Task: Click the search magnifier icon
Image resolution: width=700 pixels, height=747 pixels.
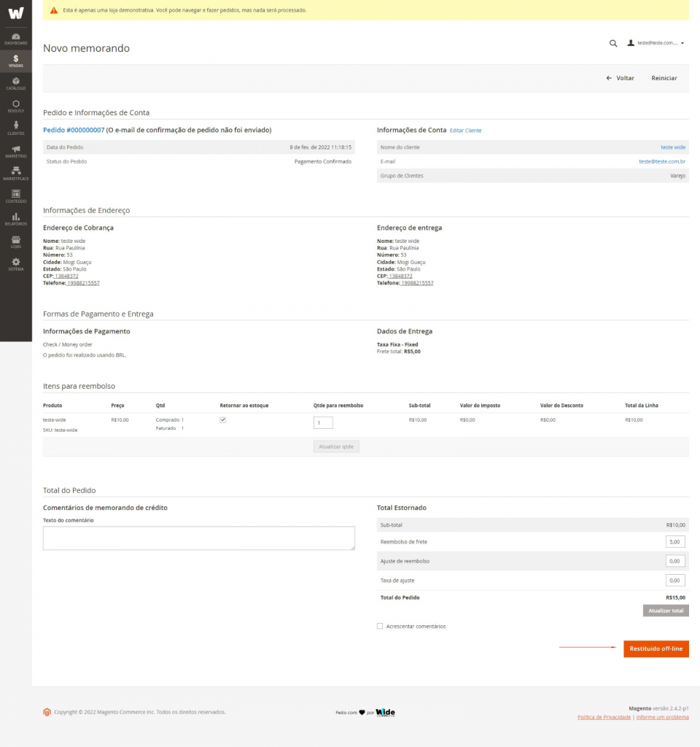Action: click(613, 43)
